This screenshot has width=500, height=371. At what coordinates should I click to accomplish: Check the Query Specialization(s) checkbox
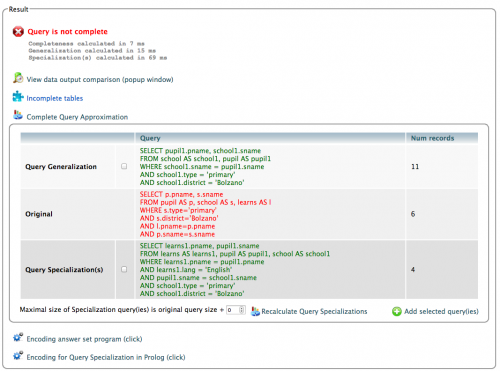pos(124,269)
